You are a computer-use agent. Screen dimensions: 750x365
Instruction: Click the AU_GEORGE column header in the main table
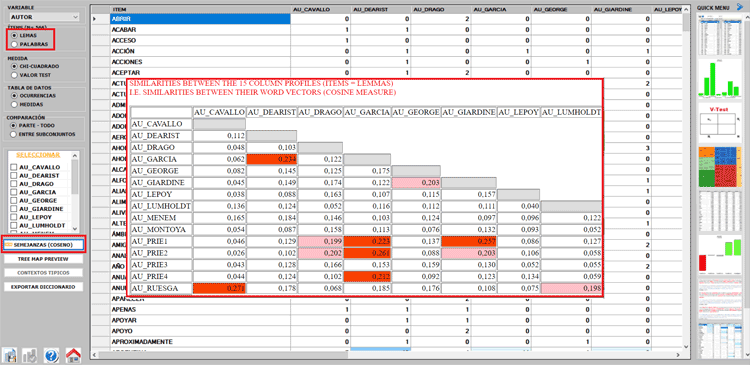pyautogui.click(x=561, y=9)
